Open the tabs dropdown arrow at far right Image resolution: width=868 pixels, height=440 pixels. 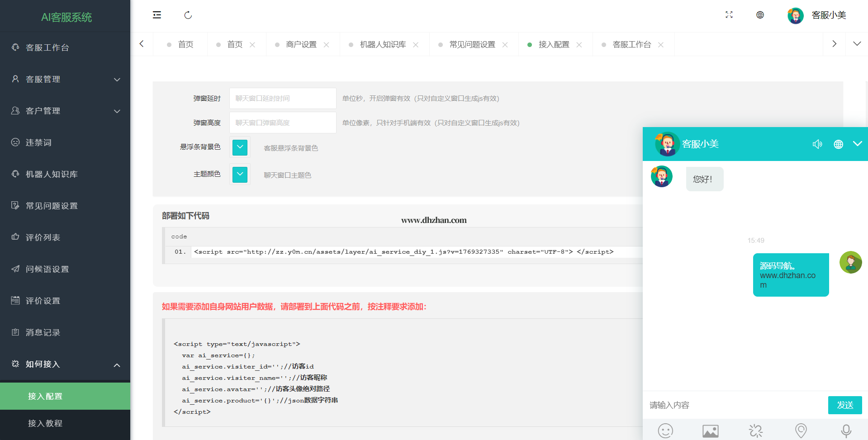point(857,44)
